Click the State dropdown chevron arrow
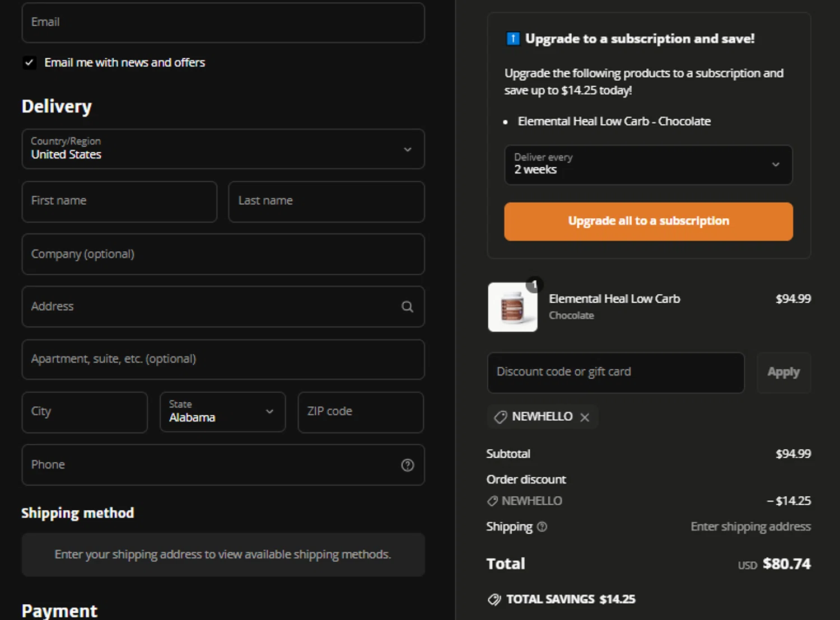Screen dimensions: 840x620 269,411
